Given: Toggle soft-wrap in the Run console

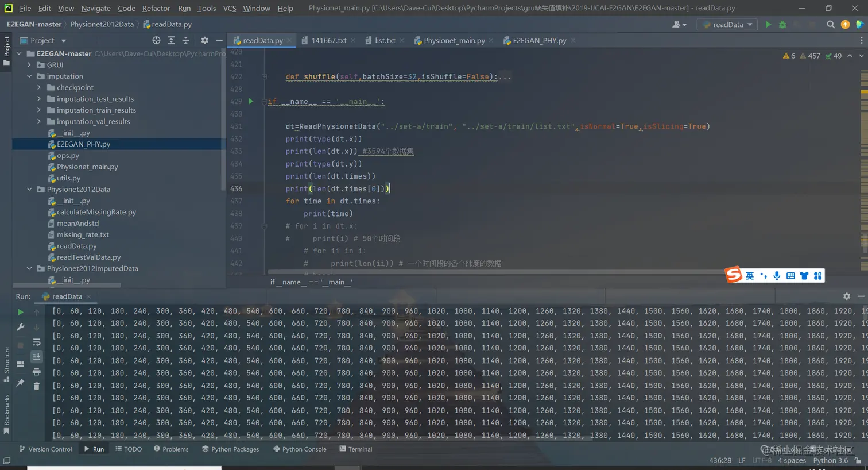Looking at the screenshot, I should [x=36, y=342].
